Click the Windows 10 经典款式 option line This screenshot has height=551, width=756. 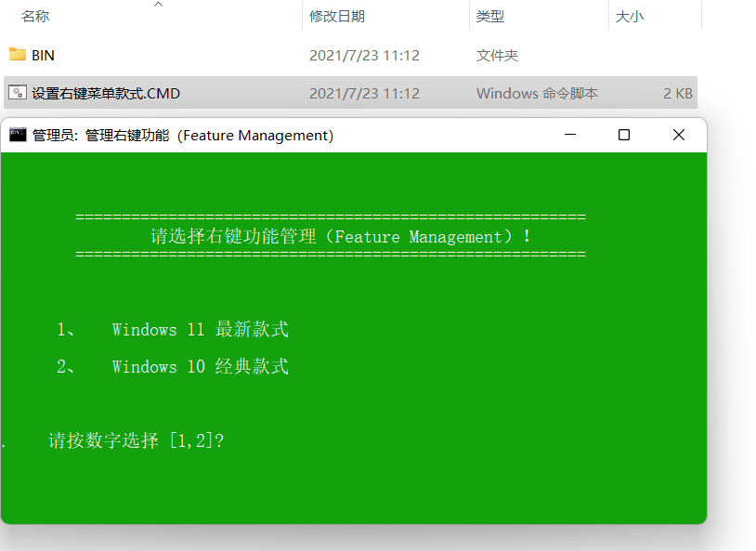coord(200,367)
